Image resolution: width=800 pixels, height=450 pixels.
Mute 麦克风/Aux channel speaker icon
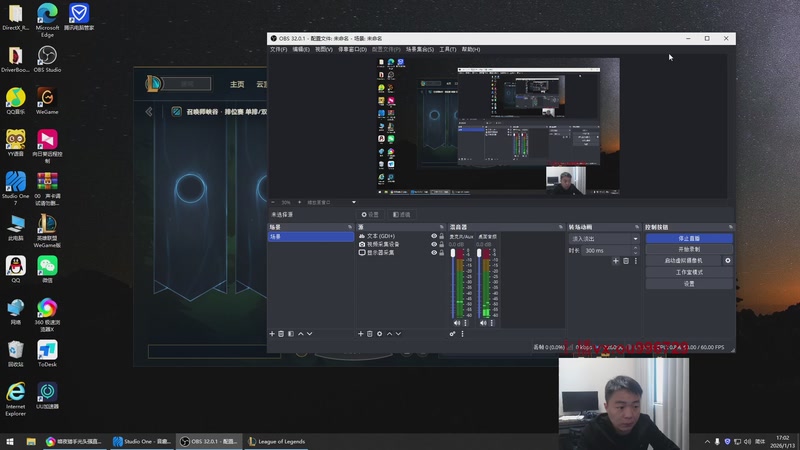[457, 323]
